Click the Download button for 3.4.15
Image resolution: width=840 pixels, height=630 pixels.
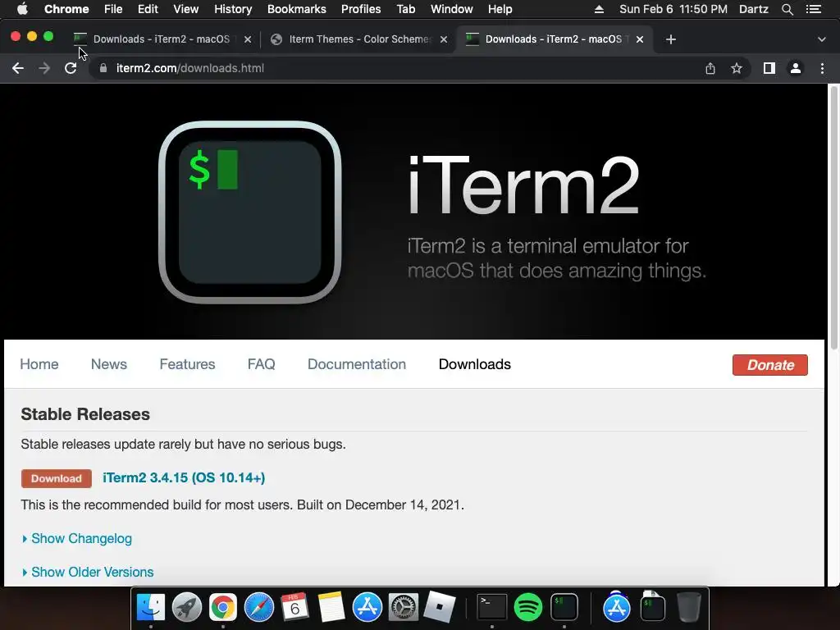[57, 478]
